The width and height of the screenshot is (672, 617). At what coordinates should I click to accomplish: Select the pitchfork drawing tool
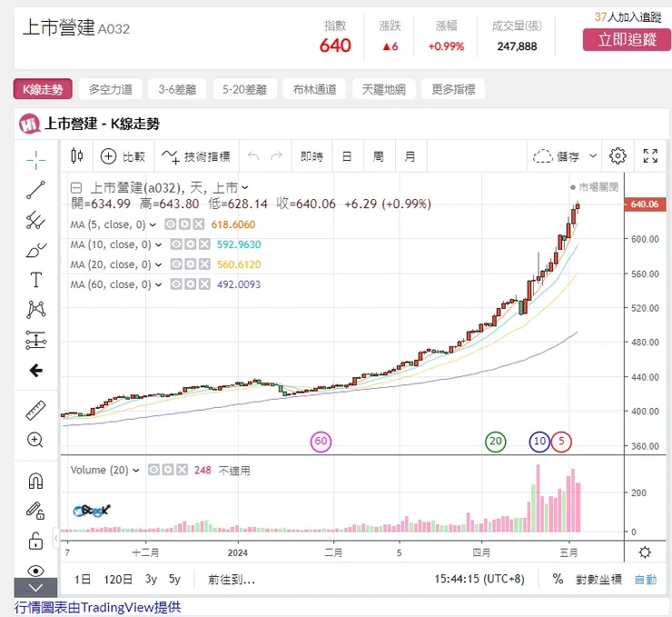click(x=36, y=220)
